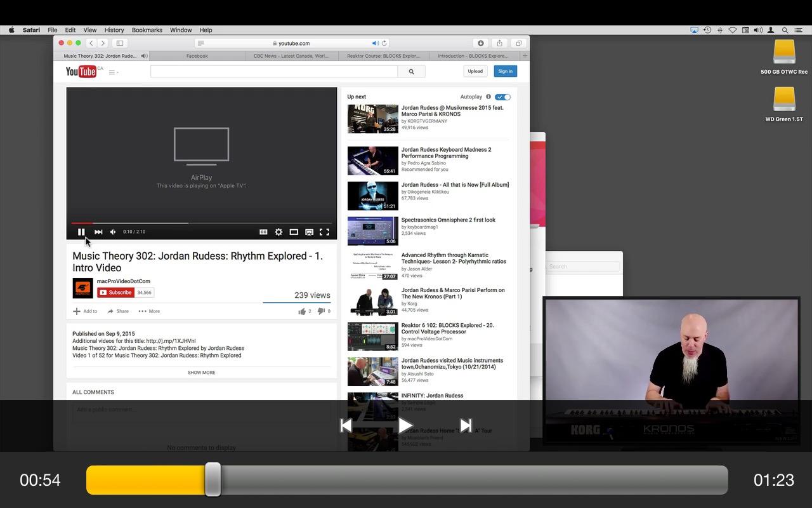This screenshot has height=508, width=812.
Task: Expand the description with SHOW MORE
Action: coord(201,373)
